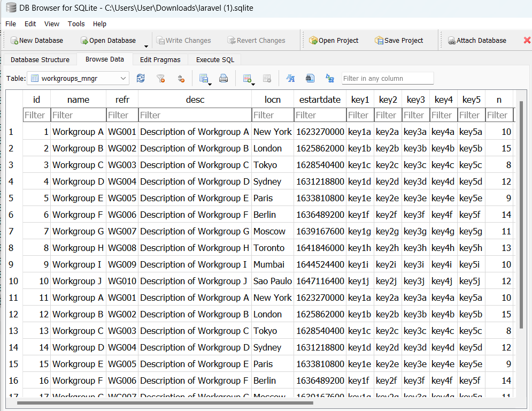Screen dimensions: 532x411
Task: Click Open Database toolbar button
Action: [x=108, y=41]
